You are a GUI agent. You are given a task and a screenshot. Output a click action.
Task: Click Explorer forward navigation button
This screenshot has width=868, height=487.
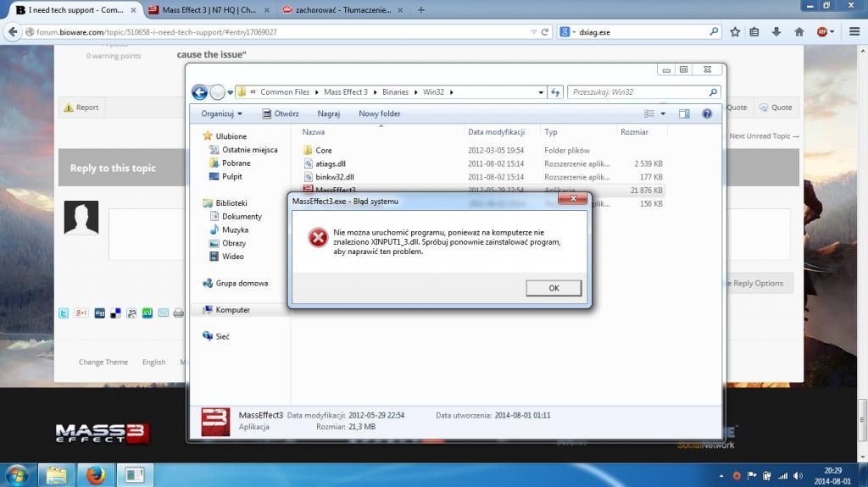coord(218,91)
